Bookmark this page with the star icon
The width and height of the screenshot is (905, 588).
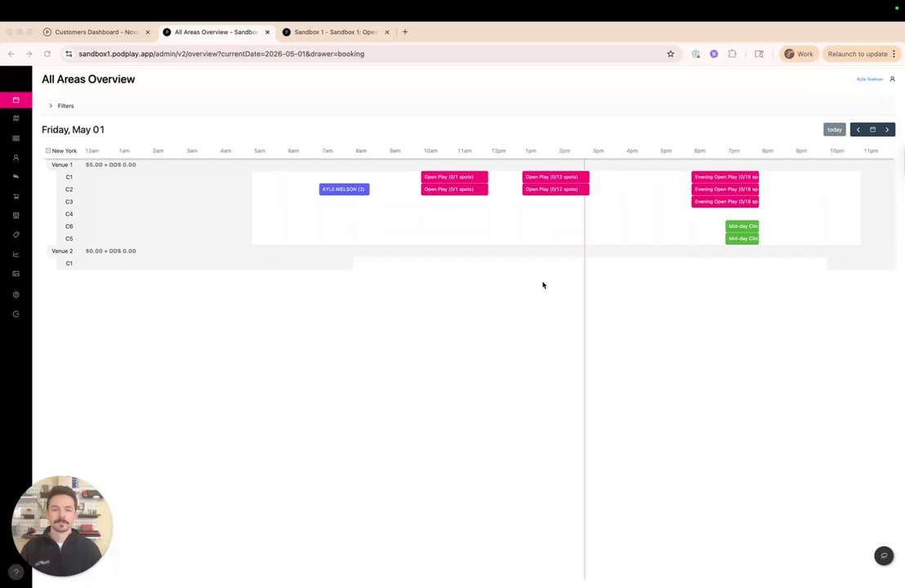coord(671,54)
